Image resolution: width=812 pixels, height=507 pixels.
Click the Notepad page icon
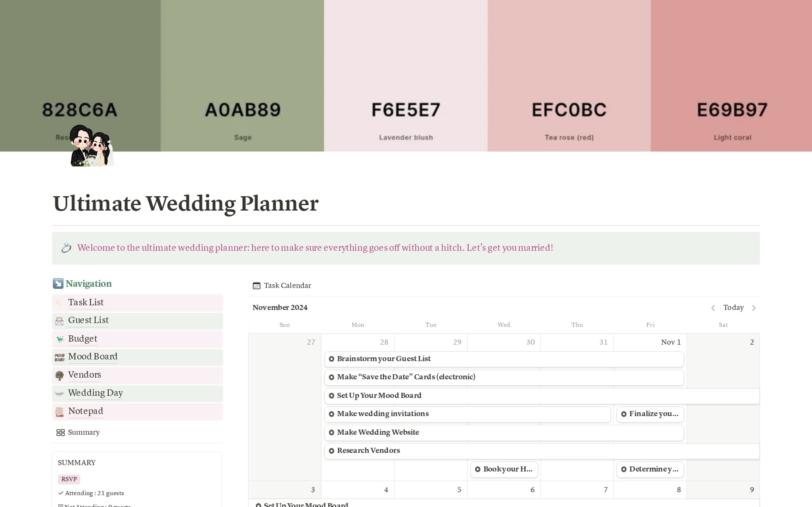59,411
